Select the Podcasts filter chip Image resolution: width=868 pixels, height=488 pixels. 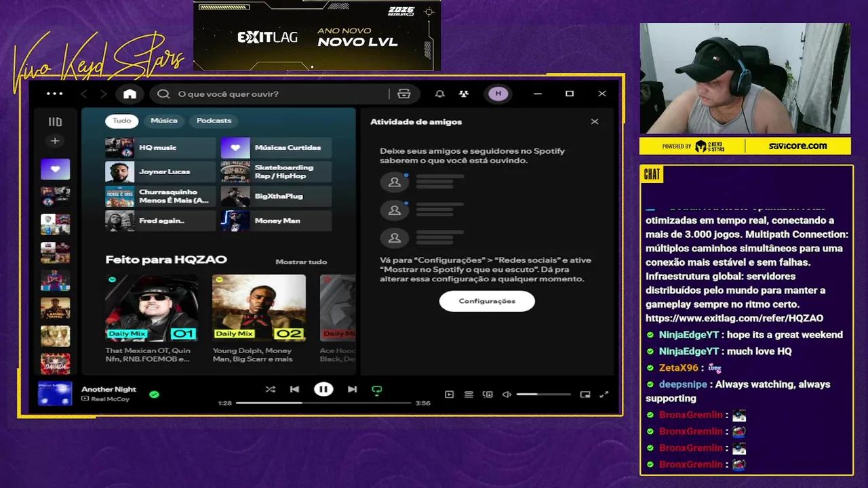(x=214, y=121)
